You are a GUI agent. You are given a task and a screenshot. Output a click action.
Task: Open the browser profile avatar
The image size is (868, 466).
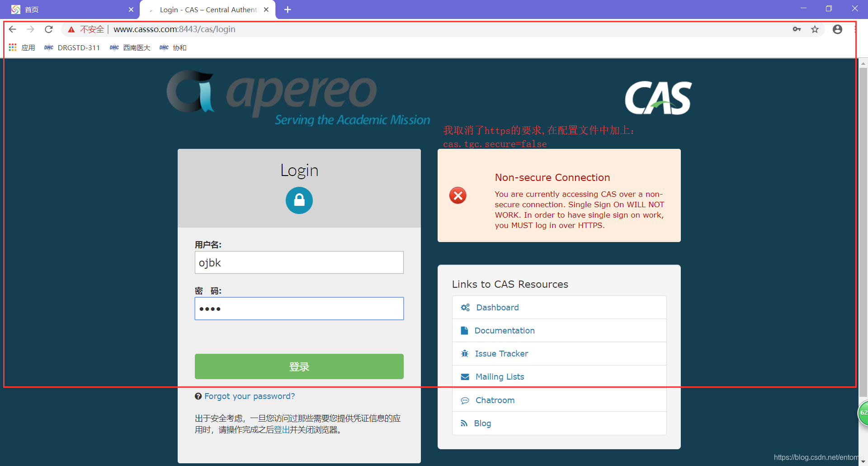837,29
